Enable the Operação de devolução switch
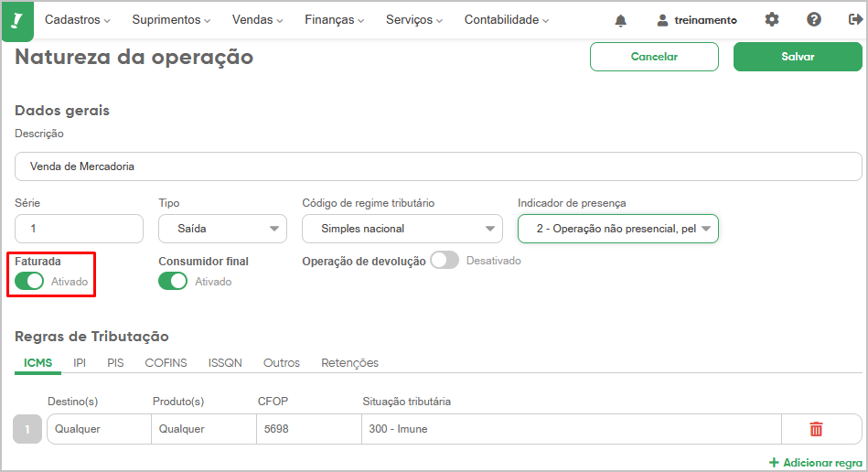The image size is (868, 472). pyautogui.click(x=445, y=260)
